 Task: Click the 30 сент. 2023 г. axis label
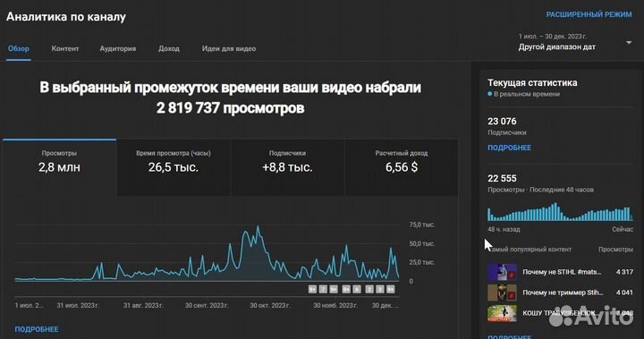tap(207, 305)
